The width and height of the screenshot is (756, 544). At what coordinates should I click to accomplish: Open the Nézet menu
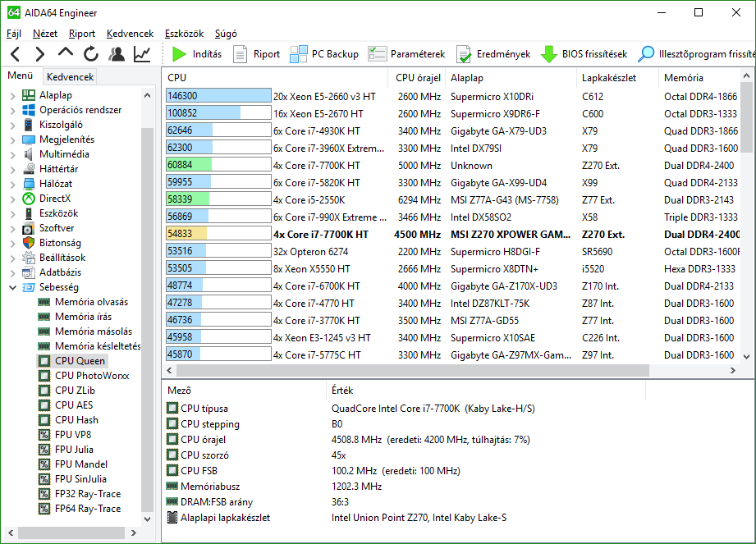(x=45, y=34)
